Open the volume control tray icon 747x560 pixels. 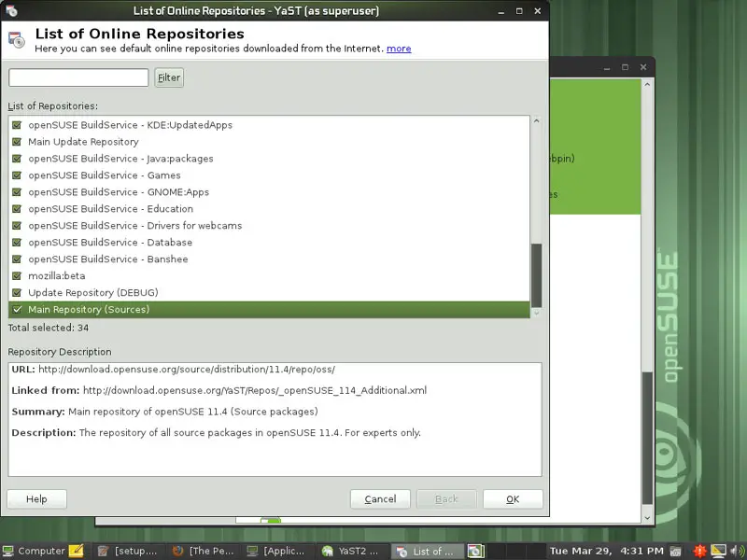737,551
